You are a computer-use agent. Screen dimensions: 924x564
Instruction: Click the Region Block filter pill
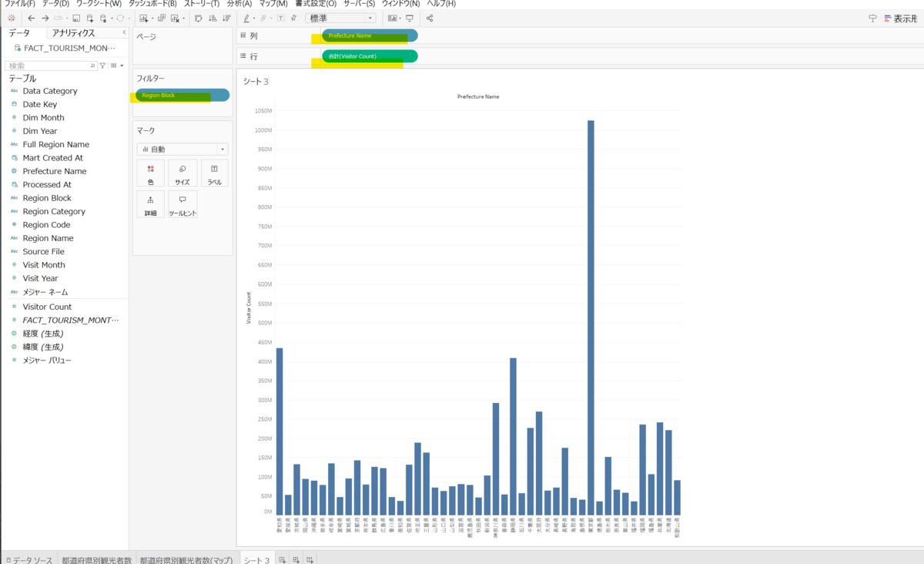pos(182,95)
